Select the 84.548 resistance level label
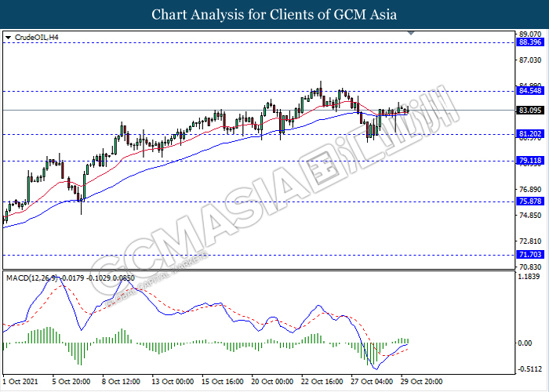 point(530,91)
